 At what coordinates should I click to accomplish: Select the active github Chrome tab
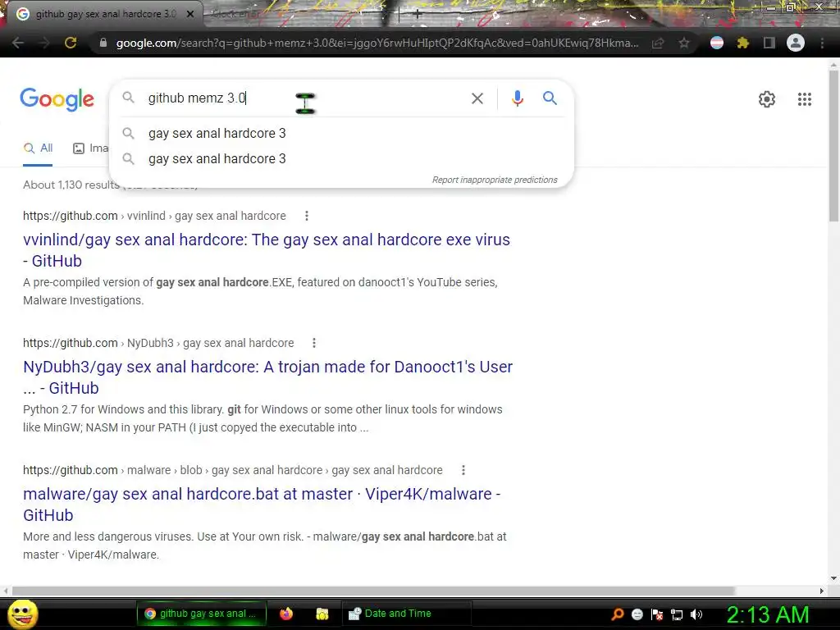(x=104, y=14)
